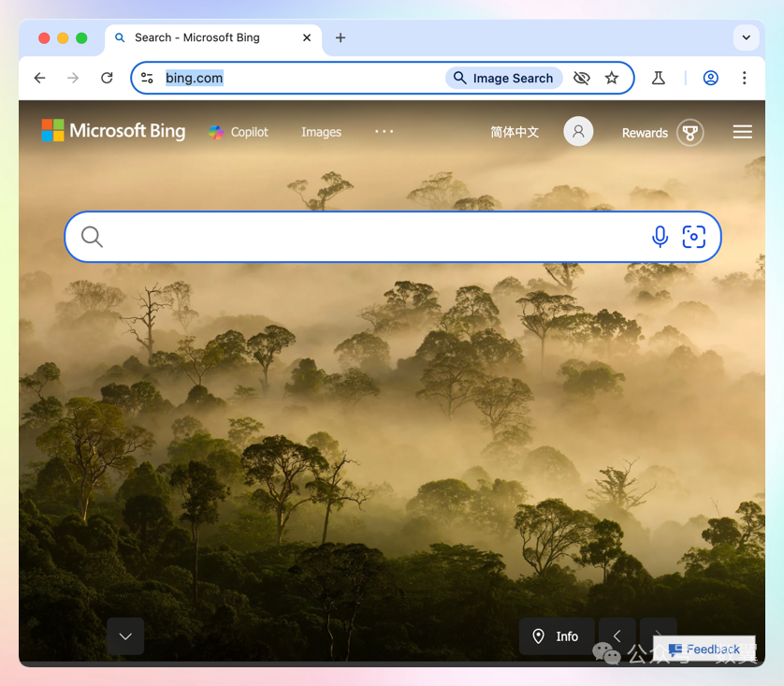This screenshot has width=784, height=686.
Task: Open visual search camera icon
Action: pos(693,237)
